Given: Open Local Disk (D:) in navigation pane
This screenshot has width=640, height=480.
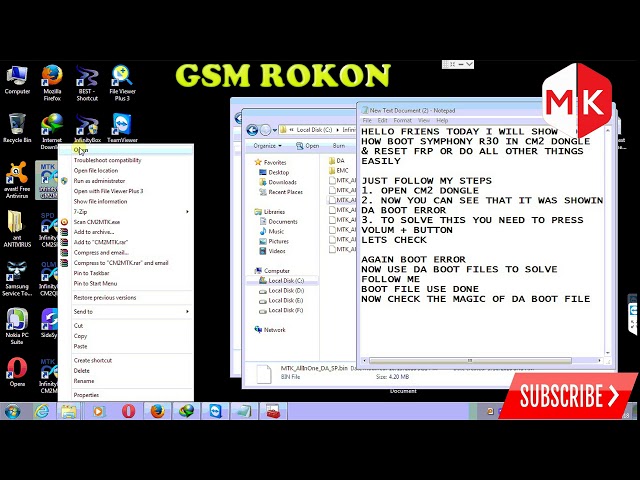Looking at the screenshot, I should 281,291.
